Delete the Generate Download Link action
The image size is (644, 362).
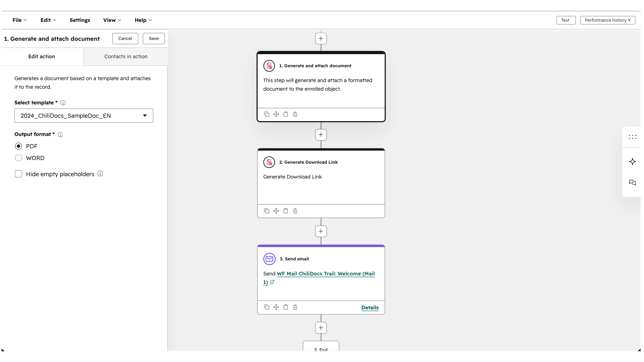click(295, 211)
